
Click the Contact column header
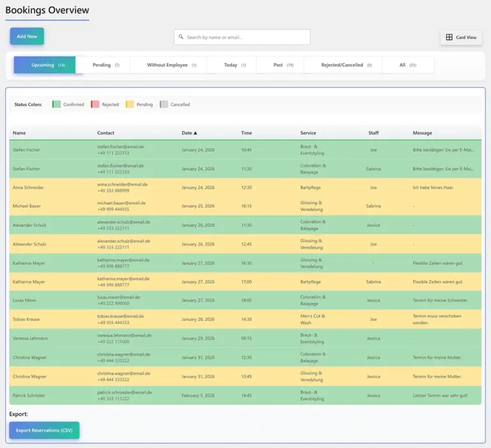point(105,133)
